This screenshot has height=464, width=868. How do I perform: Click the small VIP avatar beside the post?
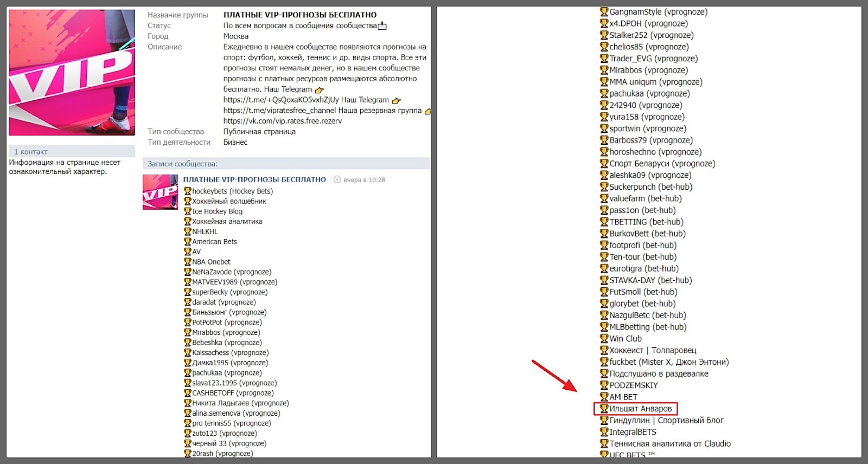point(160,192)
